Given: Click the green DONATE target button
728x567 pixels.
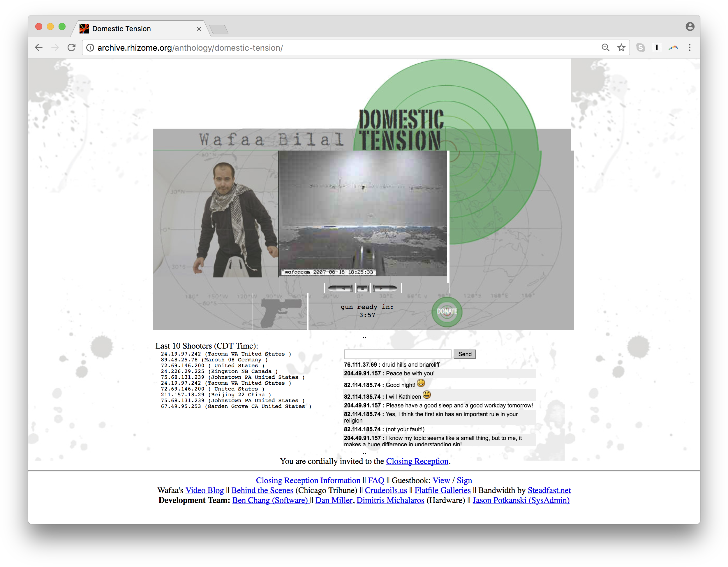Looking at the screenshot, I should (447, 312).
